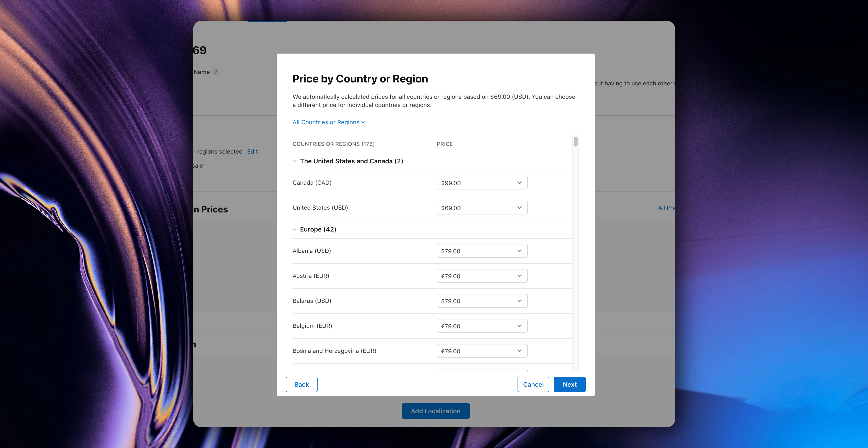Click the Add Localization button

[x=435, y=411]
